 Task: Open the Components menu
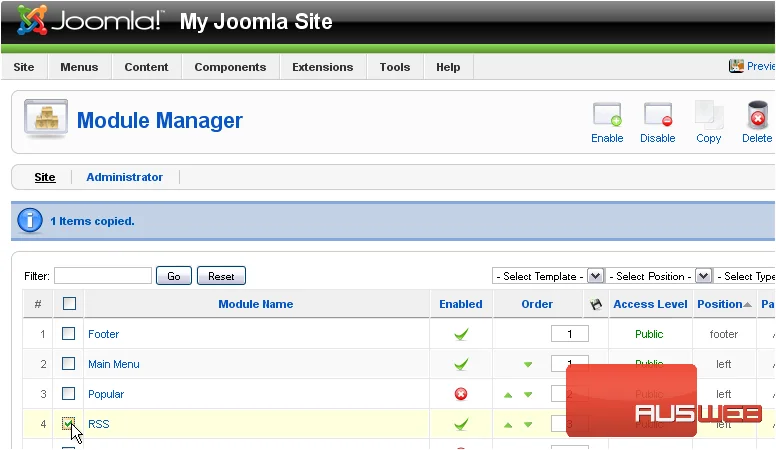(x=230, y=67)
